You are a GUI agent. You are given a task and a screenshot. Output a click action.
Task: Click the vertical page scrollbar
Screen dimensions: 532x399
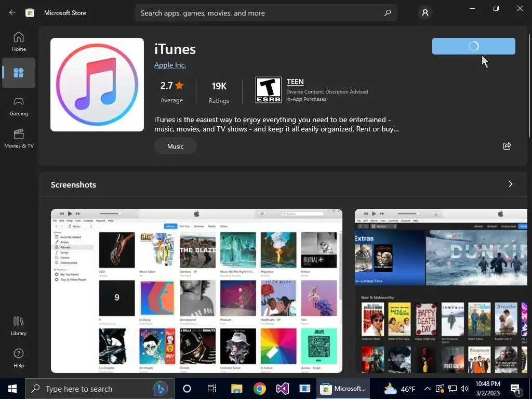(529, 86)
